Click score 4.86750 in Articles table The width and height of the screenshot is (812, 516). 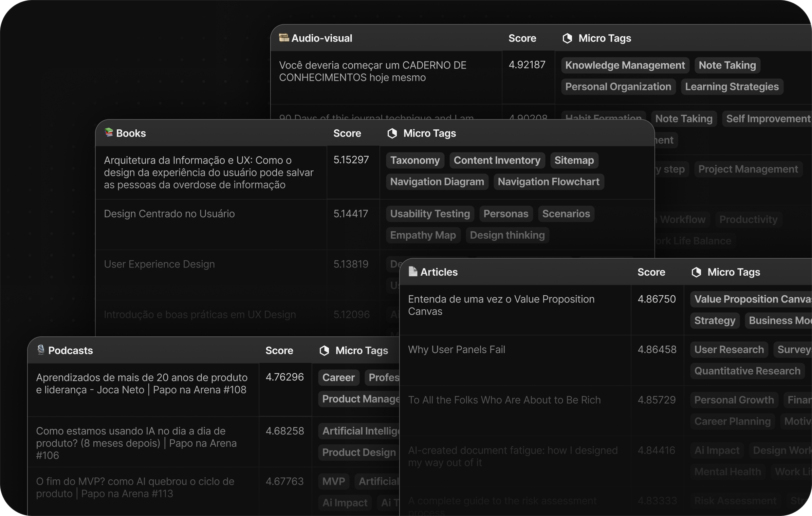tap(657, 299)
